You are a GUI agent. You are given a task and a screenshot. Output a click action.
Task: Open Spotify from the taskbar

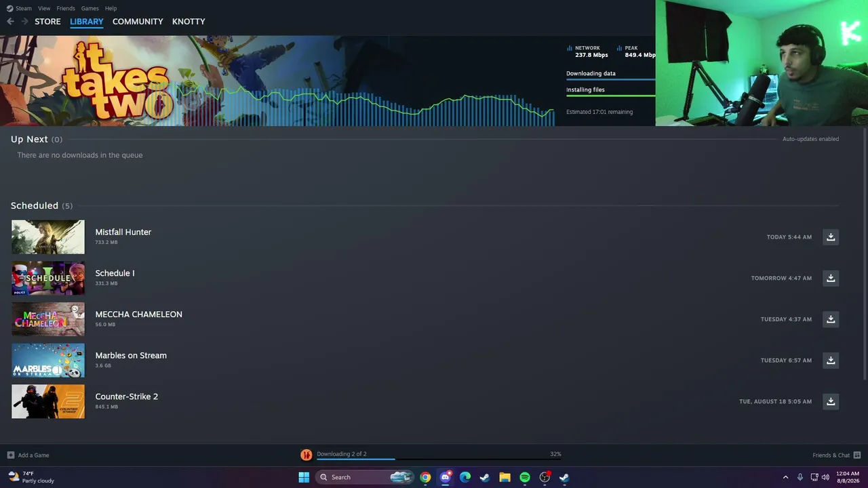pyautogui.click(x=525, y=477)
